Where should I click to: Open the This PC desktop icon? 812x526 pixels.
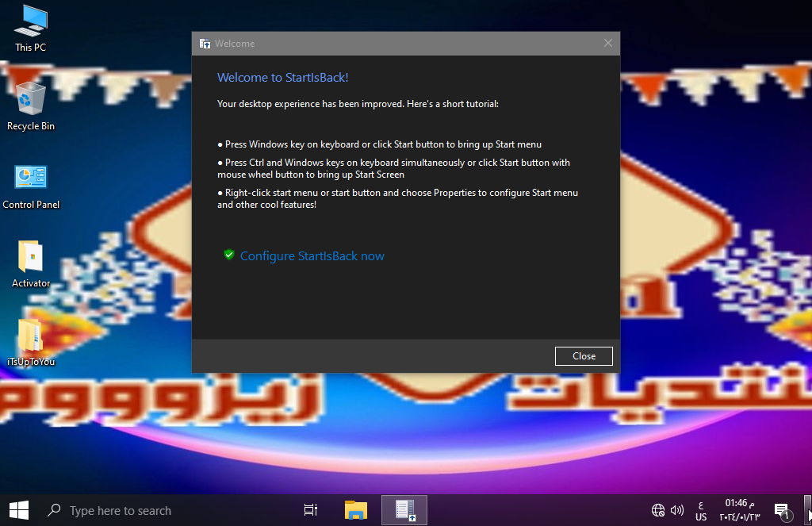[x=31, y=29]
